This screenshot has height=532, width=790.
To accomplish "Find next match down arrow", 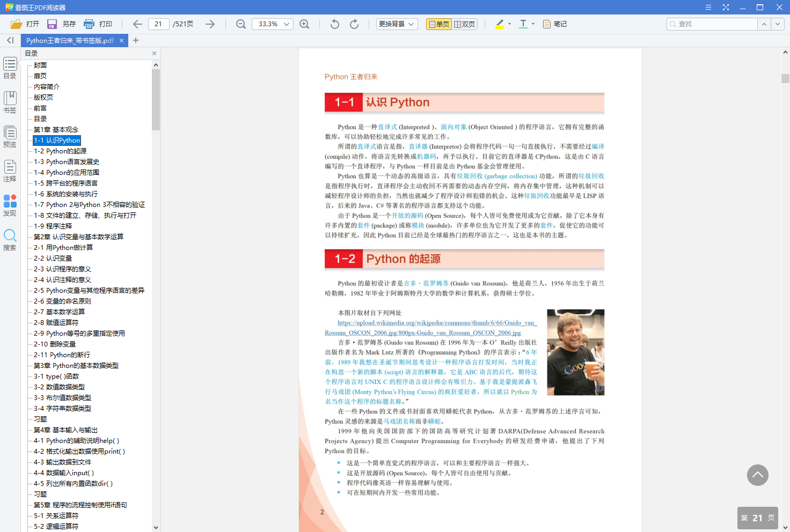I will point(778,24).
